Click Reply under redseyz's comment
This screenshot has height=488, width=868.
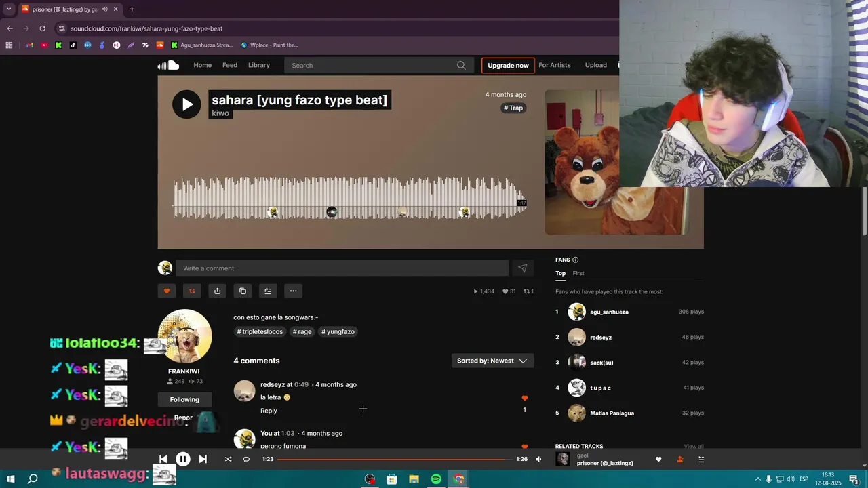coord(269,411)
